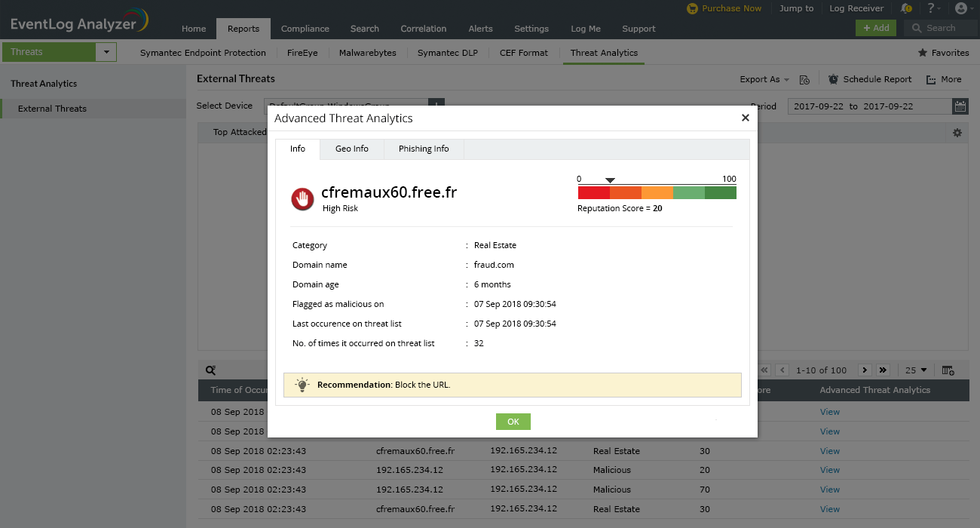Click the export report document icon

[804, 78]
